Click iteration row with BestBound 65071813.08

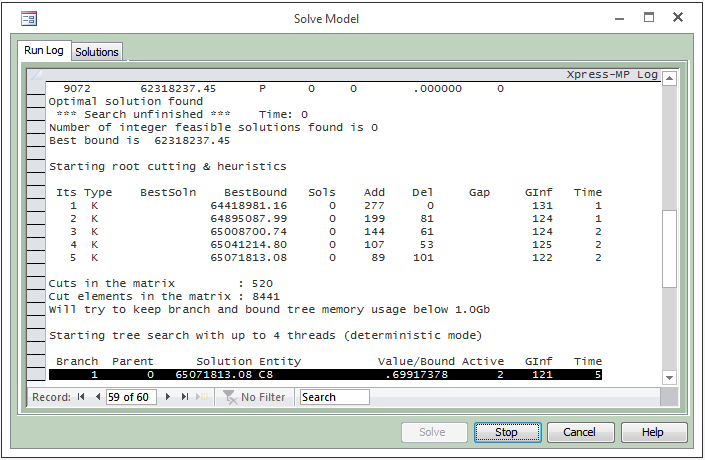click(x=335, y=258)
